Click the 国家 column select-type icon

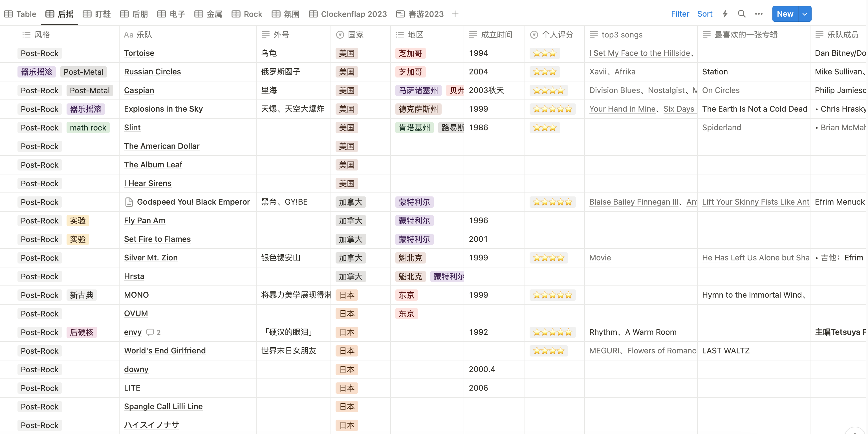coord(340,35)
